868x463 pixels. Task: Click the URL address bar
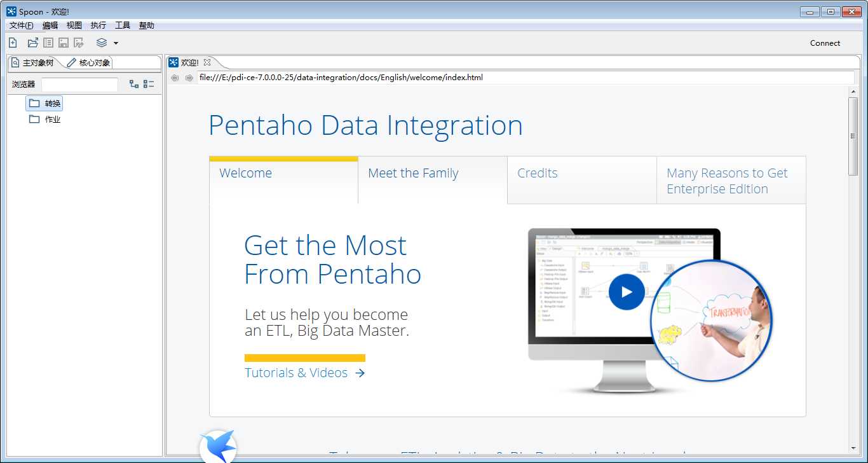point(526,78)
